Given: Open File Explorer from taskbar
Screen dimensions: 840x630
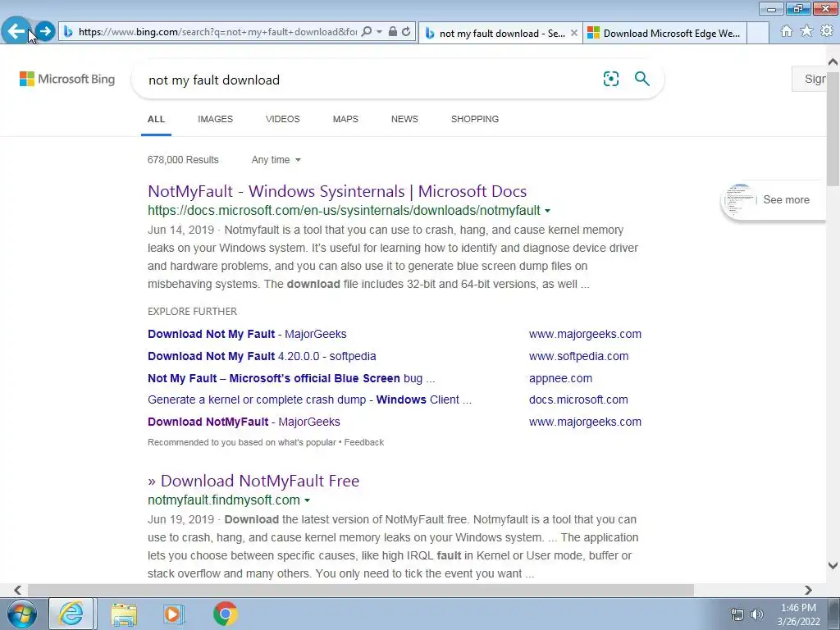Looking at the screenshot, I should tap(124, 614).
